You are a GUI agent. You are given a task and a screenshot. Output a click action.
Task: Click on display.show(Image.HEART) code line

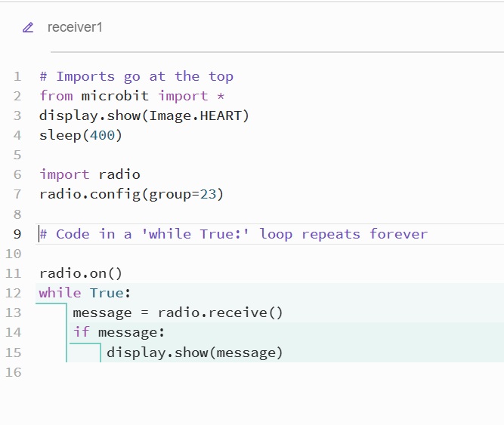[144, 115]
